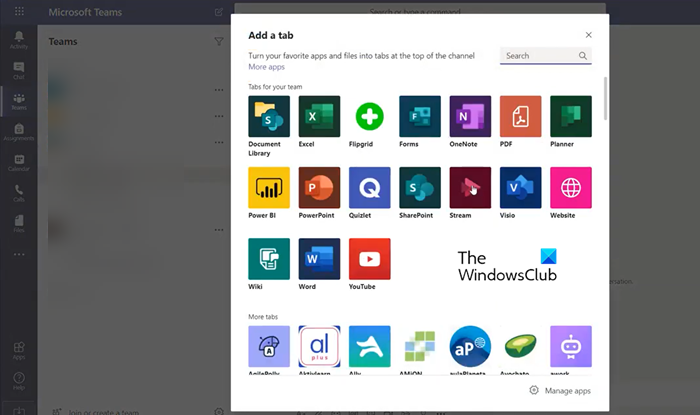This screenshot has height=415, width=700.
Task: Show more apps via sidebar ellipsis
Action: [19, 254]
